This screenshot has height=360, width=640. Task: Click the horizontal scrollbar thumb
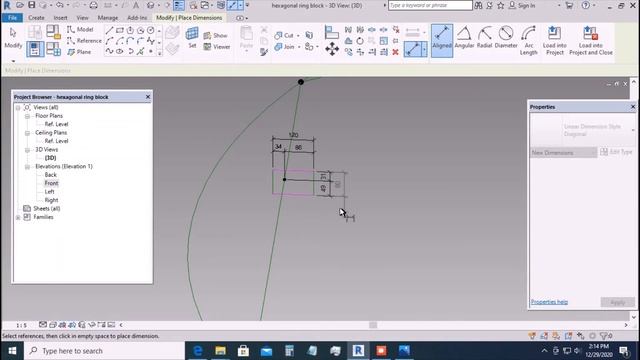pyautogui.click(x=373, y=325)
